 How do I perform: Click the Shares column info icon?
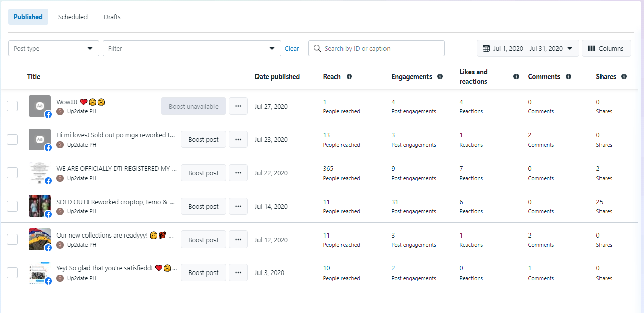[x=624, y=77]
